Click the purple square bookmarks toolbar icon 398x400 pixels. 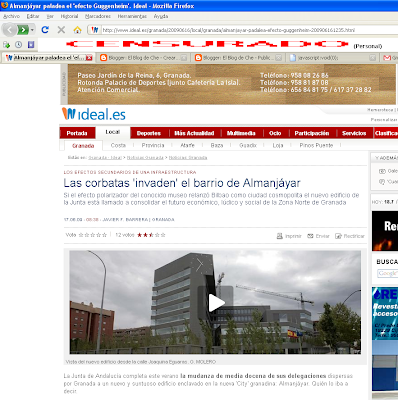coord(31,44)
